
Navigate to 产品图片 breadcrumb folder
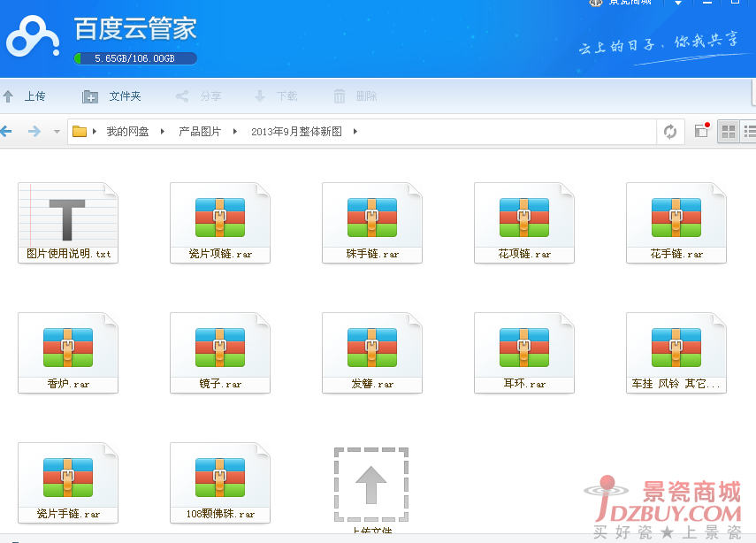tap(200, 132)
